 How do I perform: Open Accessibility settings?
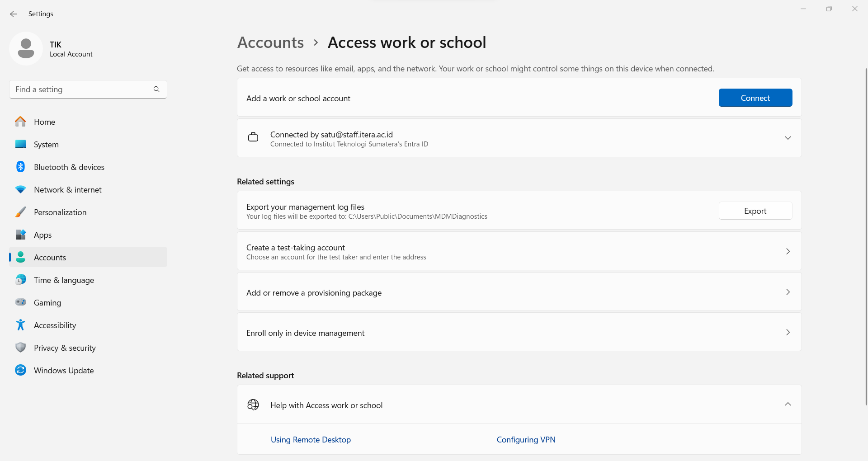pos(88,325)
